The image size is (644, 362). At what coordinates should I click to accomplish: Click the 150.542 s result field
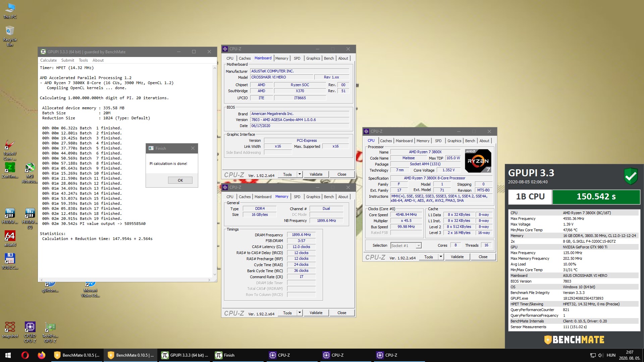point(596,197)
